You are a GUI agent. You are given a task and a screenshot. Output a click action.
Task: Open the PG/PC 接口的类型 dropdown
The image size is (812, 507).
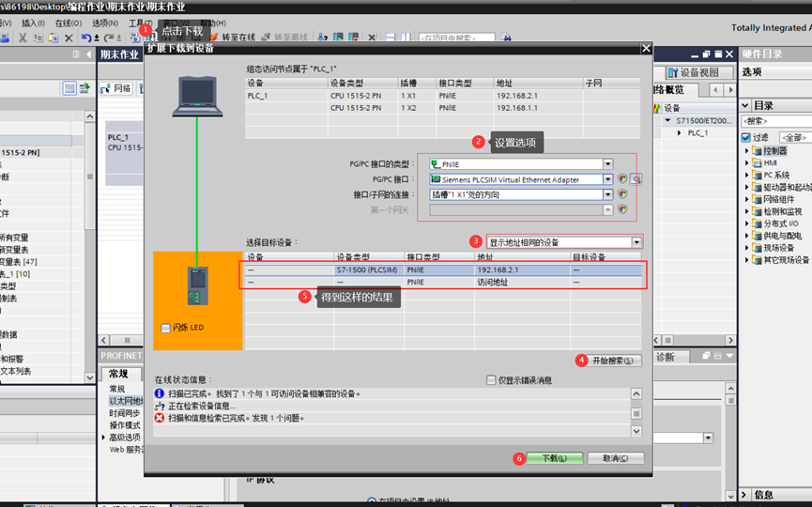(608, 164)
